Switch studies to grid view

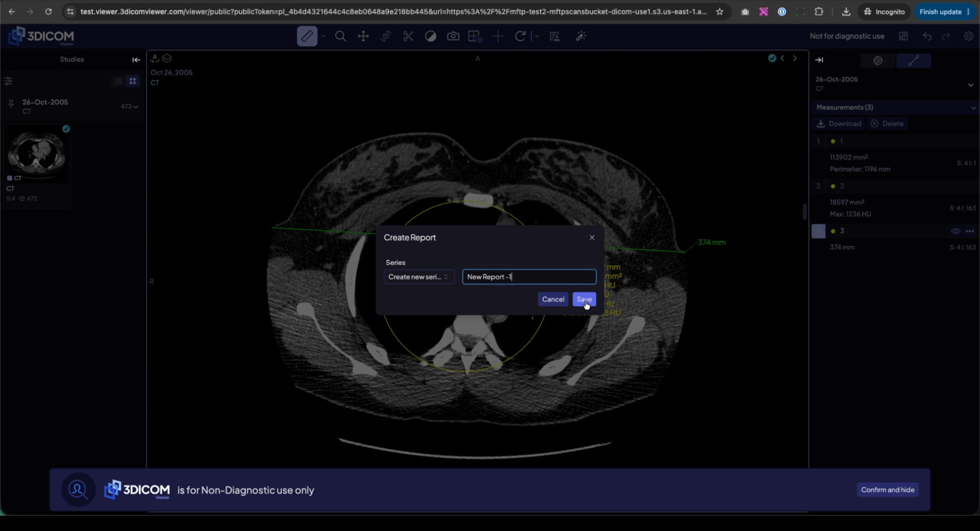tap(133, 81)
